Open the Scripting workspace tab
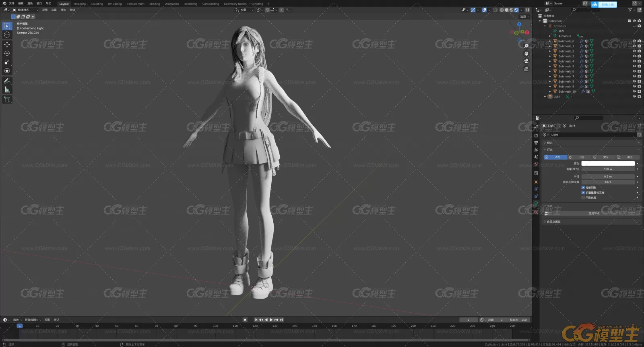This screenshot has width=644, height=347. pos(257,4)
